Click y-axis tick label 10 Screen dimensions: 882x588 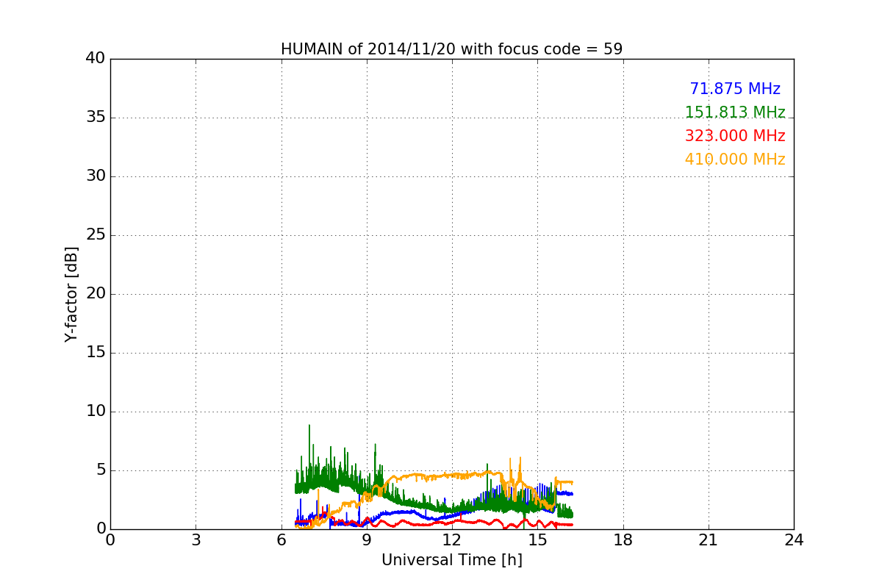[96, 412]
